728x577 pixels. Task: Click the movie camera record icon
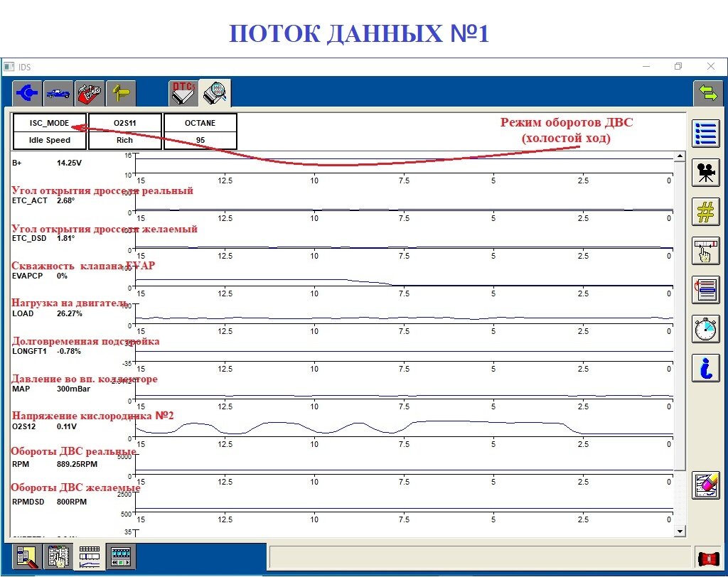pos(706,173)
